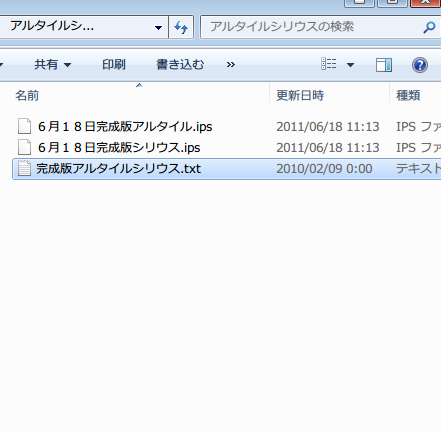Open the address bar history dropdown
The height and width of the screenshot is (433, 441).
[x=159, y=27]
